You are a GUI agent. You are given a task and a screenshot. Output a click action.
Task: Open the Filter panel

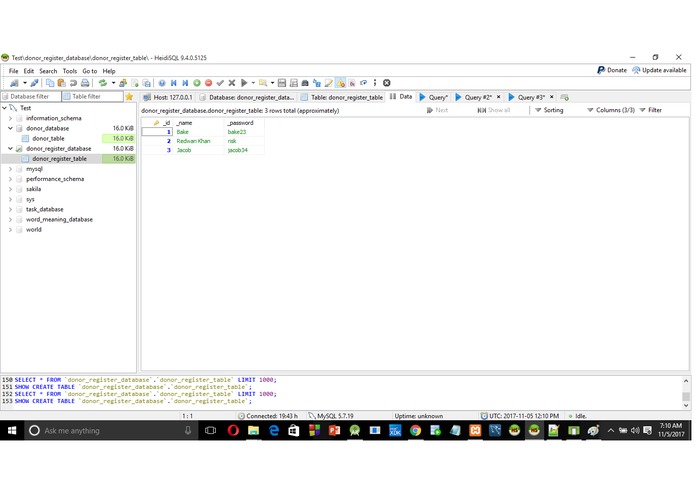[651, 110]
